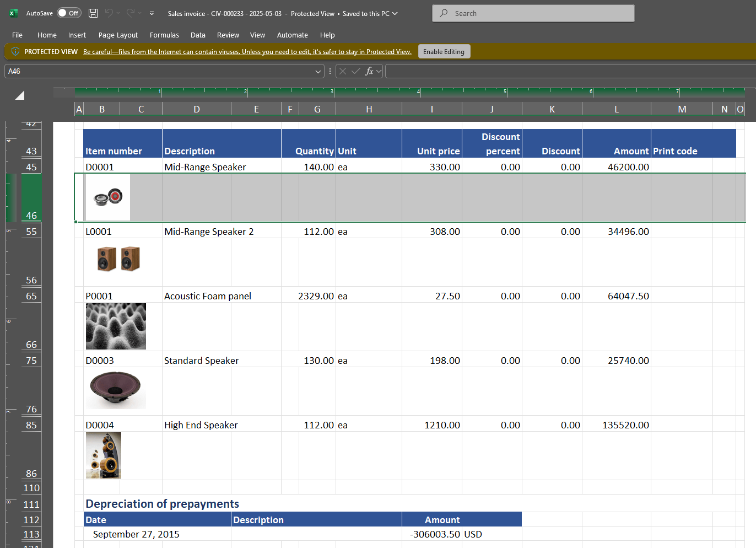
Task: Open the Formulas ribbon tab
Action: point(164,35)
